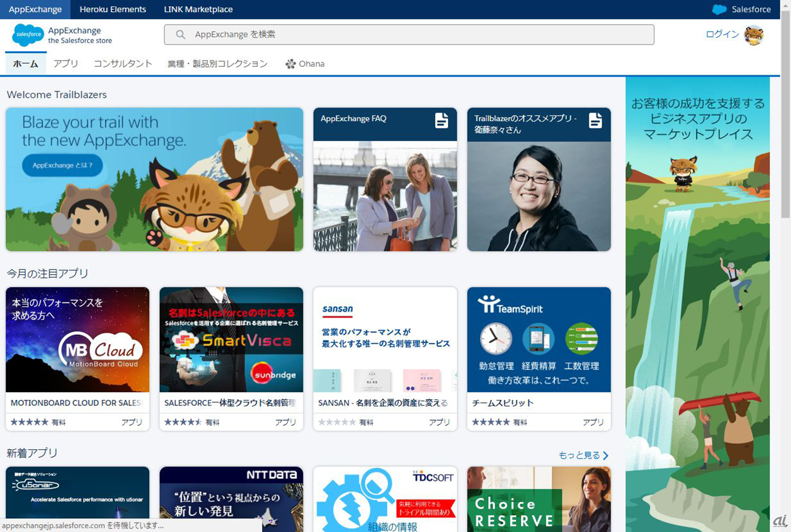Click the Salesforce AppExchange cloud logo

point(27,35)
